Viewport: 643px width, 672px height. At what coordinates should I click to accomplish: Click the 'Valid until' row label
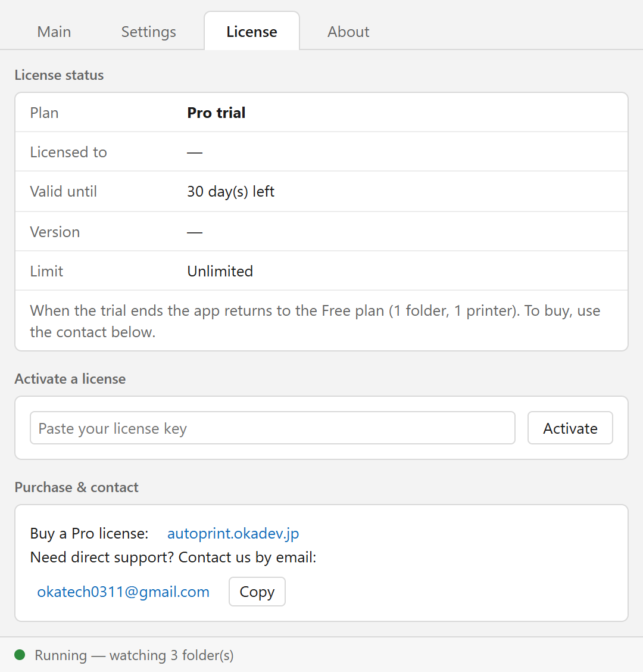63,192
